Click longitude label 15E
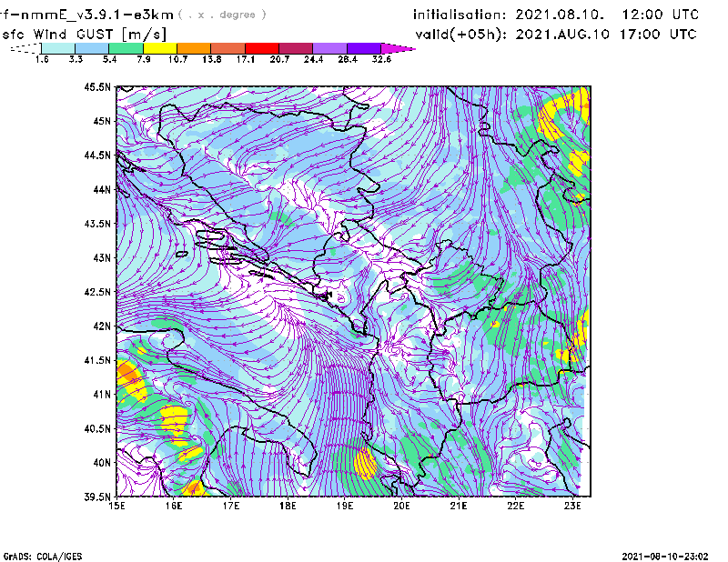This screenshot has width=728, height=562. [116, 506]
